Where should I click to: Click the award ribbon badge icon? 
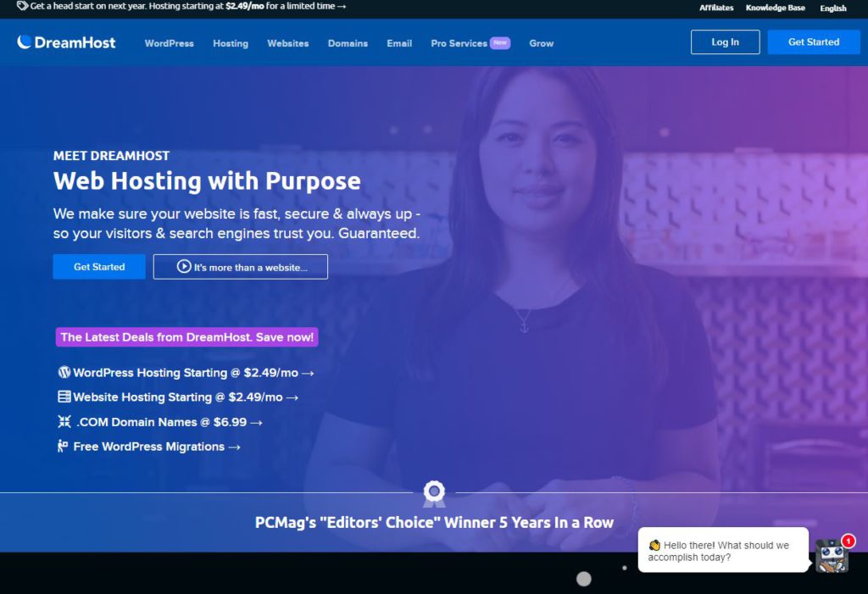tap(434, 494)
